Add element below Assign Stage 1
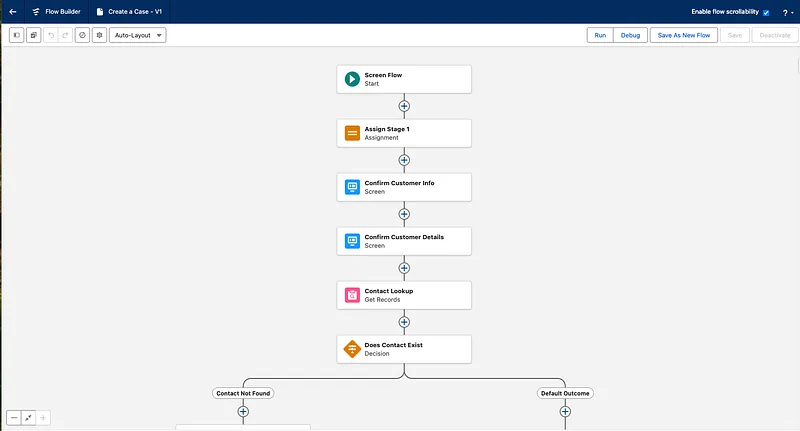Image resolution: width=800 pixels, height=431 pixels. pyautogui.click(x=404, y=160)
